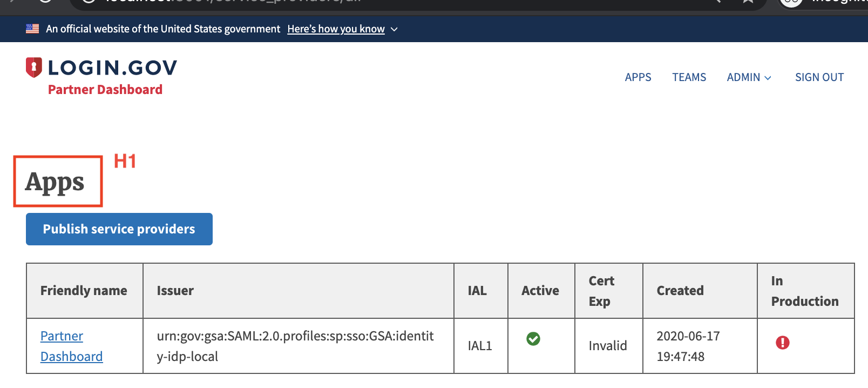Screen dimensions: 868x388
Task: Select the urn:gov:gsa:SAML issuer text
Action: pyautogui.click(x=295, y=346)
